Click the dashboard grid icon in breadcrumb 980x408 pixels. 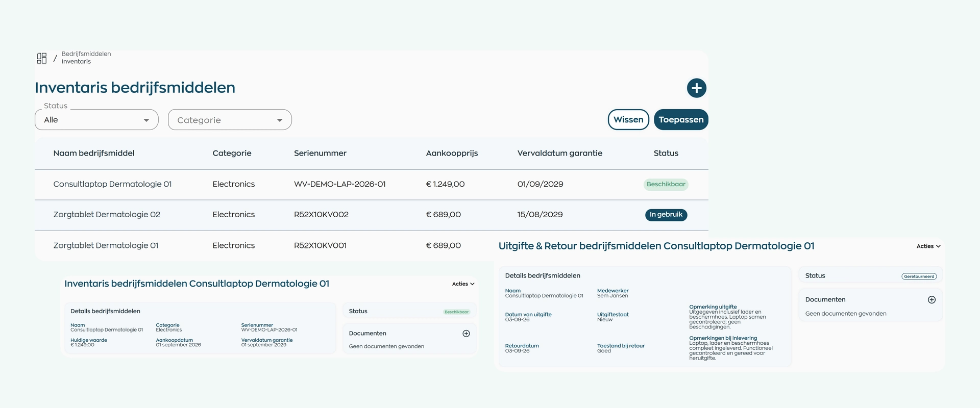42,58
